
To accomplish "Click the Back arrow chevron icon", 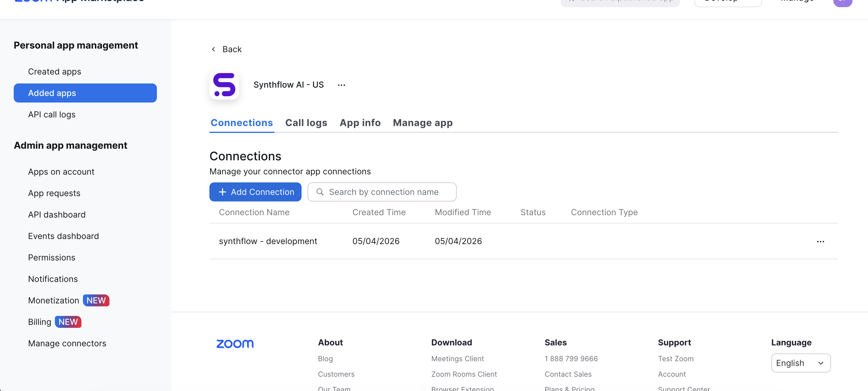I will (213, 49).
